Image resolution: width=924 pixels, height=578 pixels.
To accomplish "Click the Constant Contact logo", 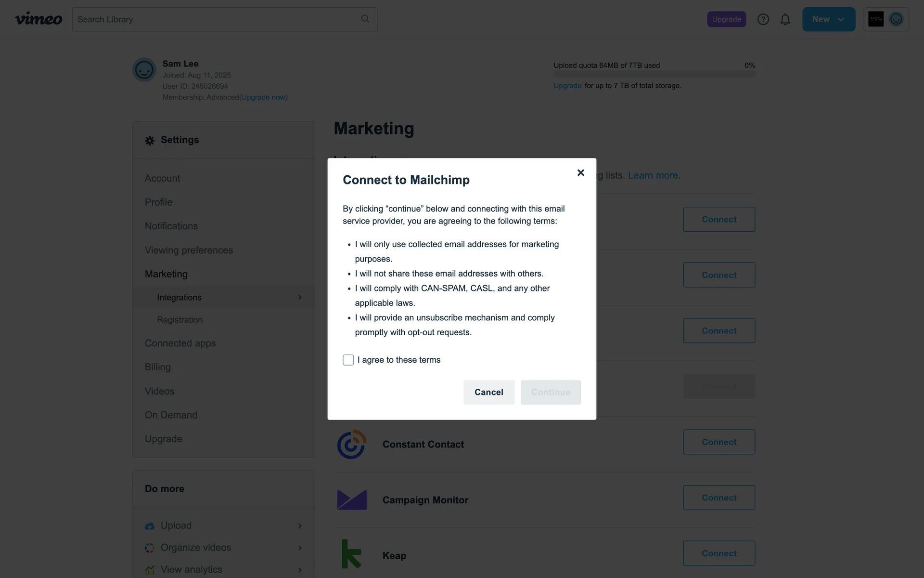I will 351,444.
